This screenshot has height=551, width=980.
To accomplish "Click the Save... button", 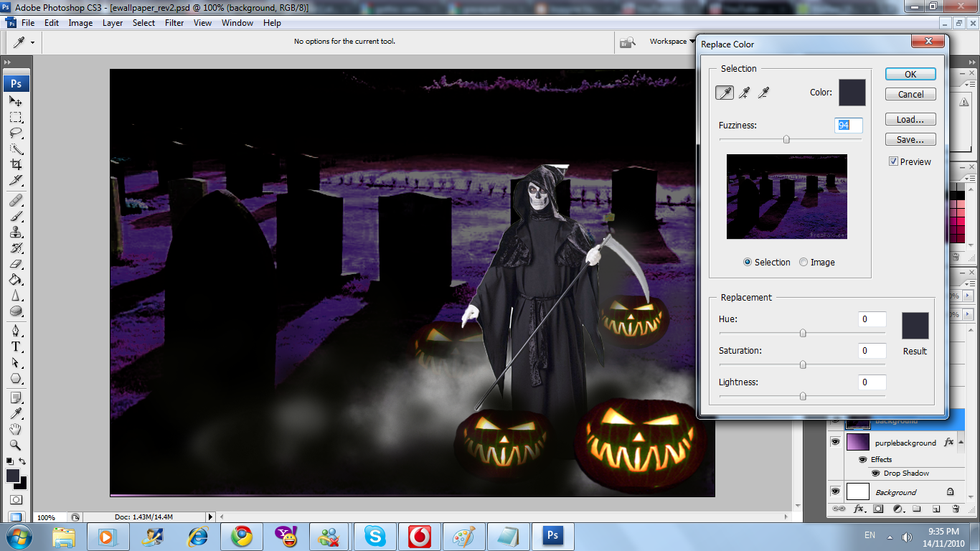I will pyautogui.click(x=910, y=139).
